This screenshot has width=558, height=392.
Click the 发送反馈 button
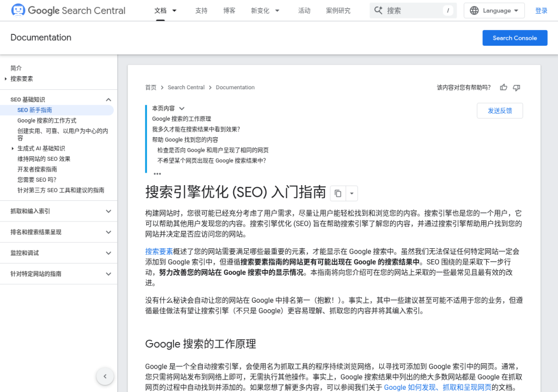point(500,111)
